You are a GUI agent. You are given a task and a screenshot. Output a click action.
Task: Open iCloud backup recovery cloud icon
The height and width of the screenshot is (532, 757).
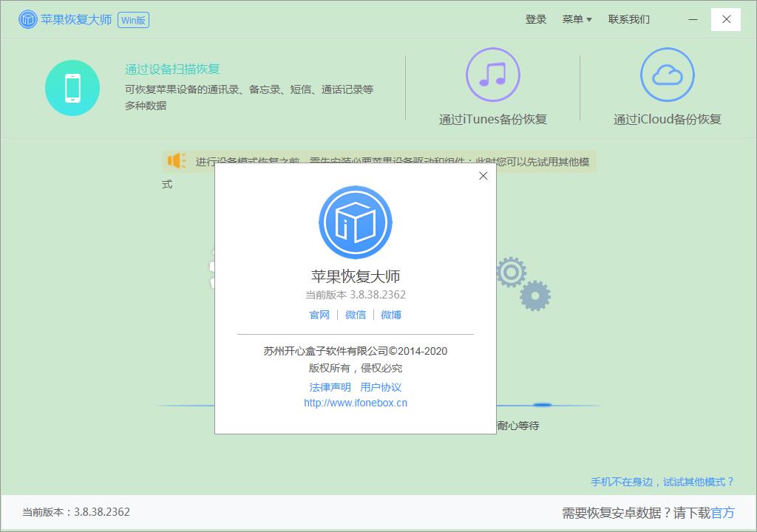(668, 75)
